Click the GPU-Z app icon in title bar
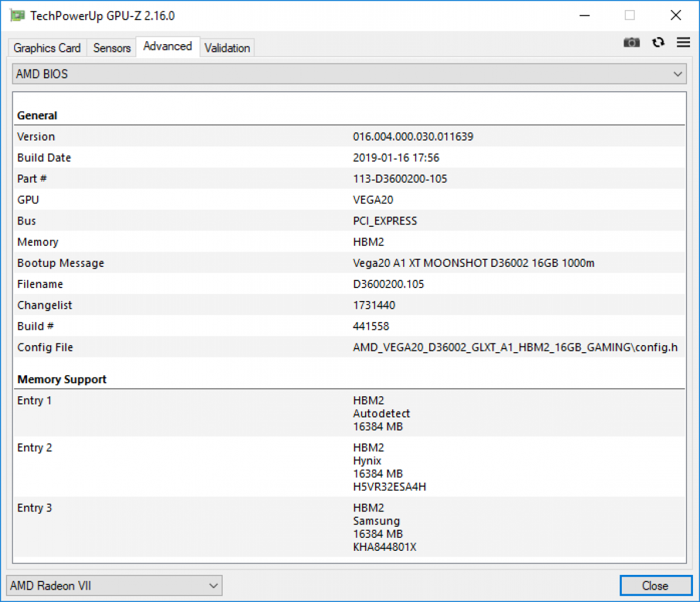This screenshot has width=700, height=602. [18, 16]
